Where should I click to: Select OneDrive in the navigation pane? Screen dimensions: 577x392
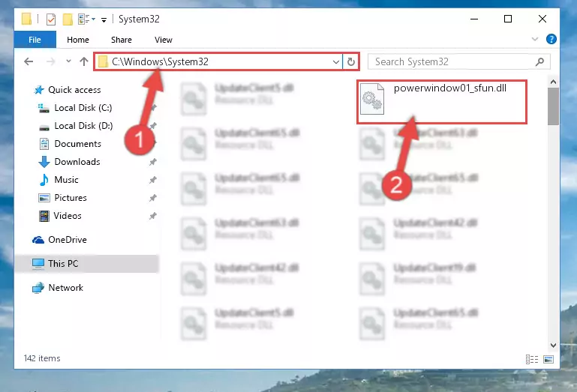[68, 240]
